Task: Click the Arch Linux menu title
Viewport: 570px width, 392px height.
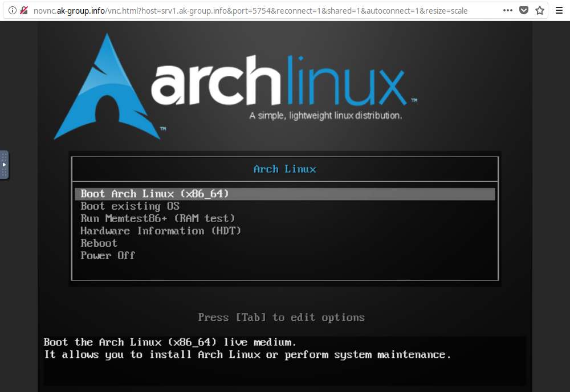Action: tap(284, 169)
